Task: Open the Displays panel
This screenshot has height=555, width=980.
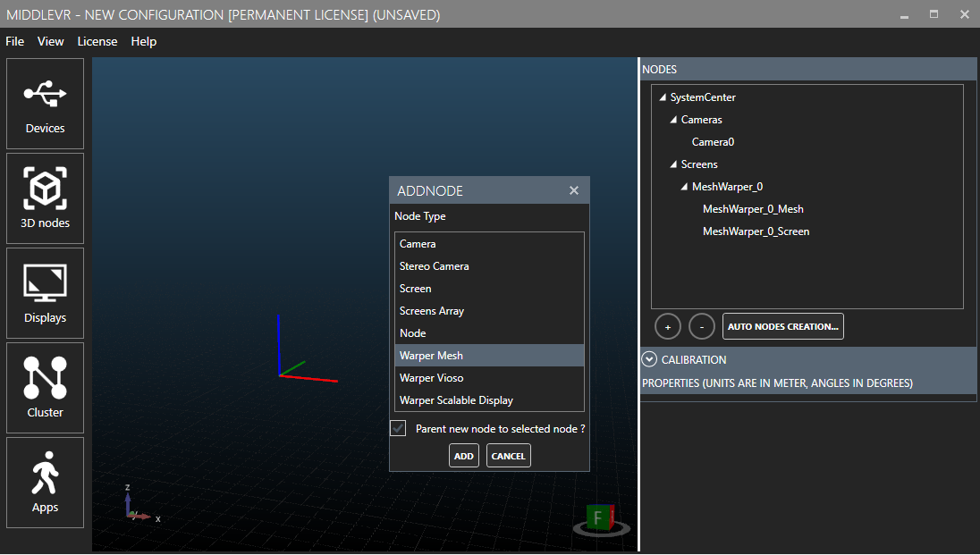Action: click(x=45, y=293)
